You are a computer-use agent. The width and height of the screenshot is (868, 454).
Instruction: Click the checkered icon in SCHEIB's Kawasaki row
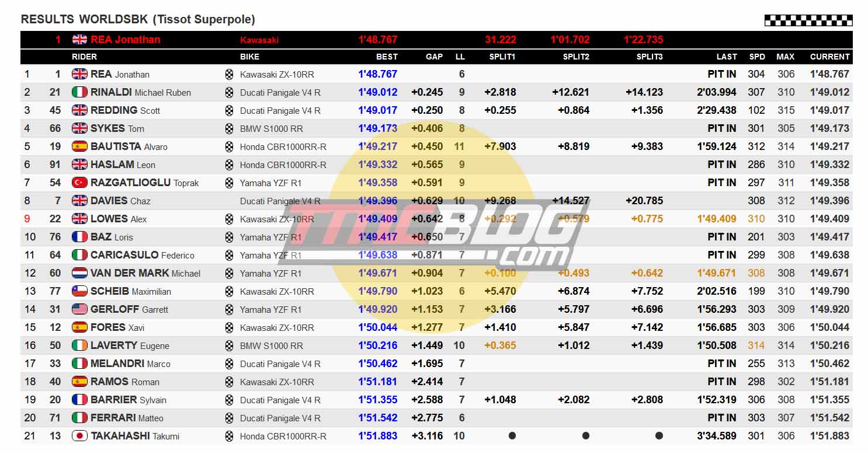click(229, 291)
